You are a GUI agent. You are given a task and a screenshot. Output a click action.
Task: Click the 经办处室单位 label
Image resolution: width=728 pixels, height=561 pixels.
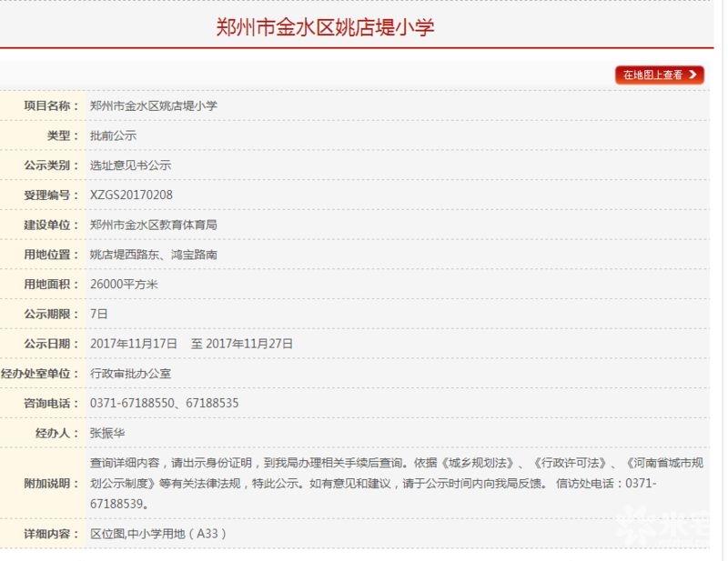(x=39, y=374)
